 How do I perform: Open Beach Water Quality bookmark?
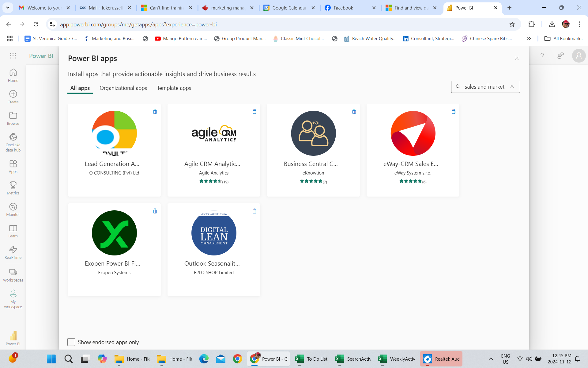click(370, 38)
